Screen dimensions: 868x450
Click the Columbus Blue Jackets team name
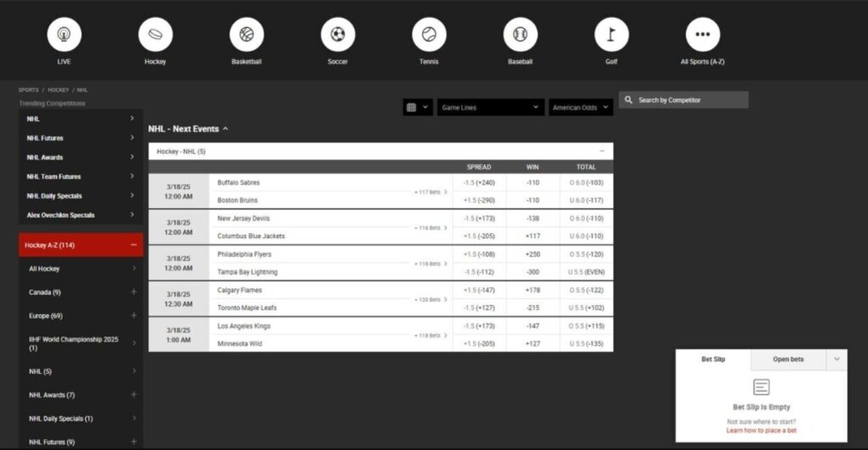tap(251, 236)
